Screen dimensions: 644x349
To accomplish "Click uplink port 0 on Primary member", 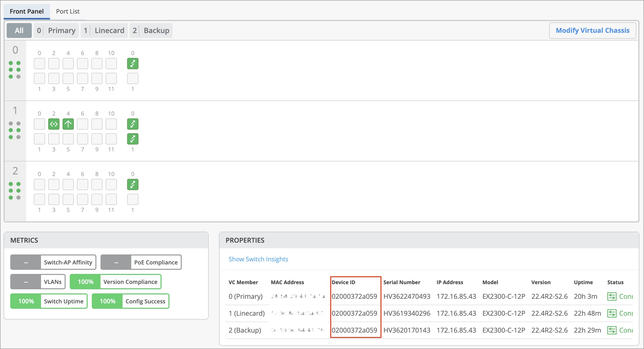I will pos(133,64).
